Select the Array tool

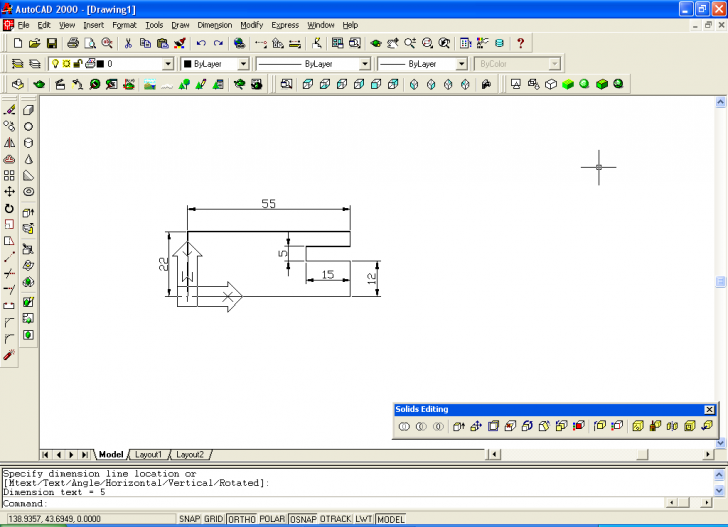[9, 175]
